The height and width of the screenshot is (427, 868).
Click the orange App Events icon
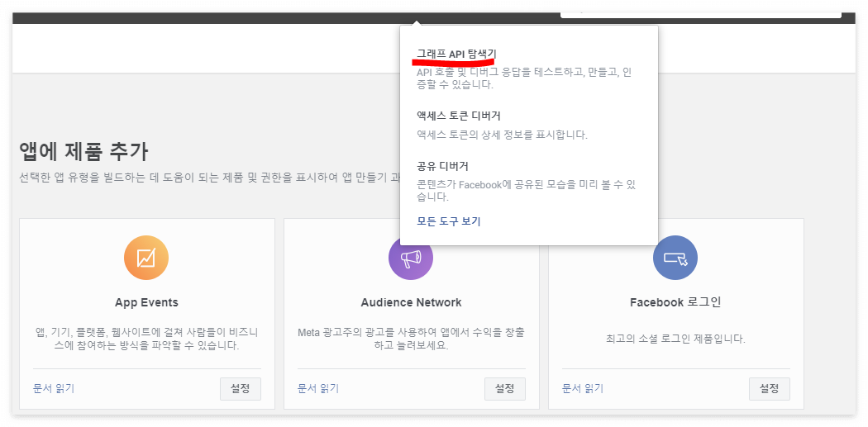(x=146, y=257)
